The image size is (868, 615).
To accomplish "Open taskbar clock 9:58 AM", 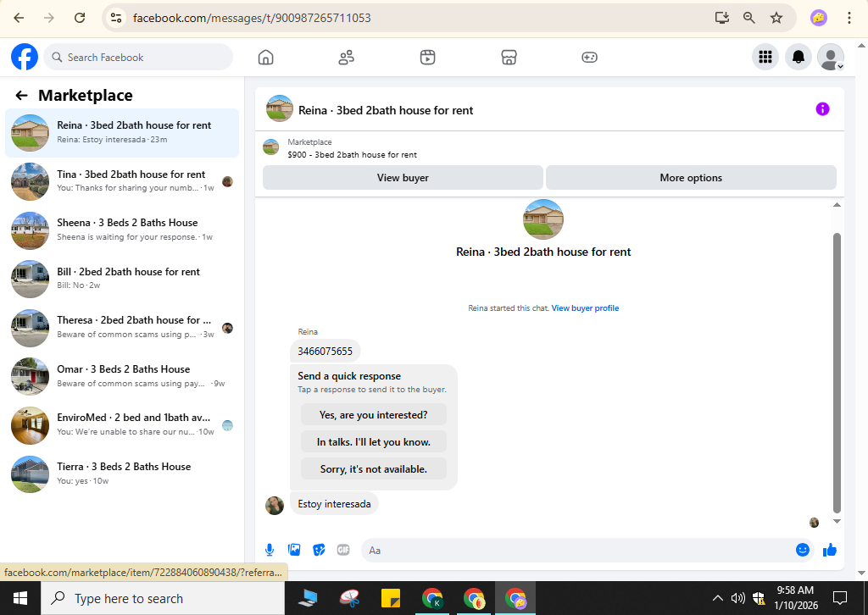I will click(x=795, y=598).
